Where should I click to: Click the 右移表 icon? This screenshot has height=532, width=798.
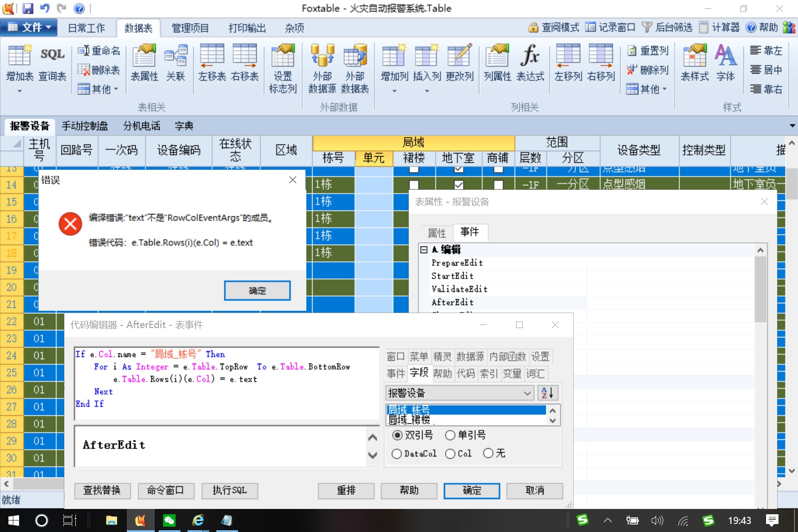[245, 62]
